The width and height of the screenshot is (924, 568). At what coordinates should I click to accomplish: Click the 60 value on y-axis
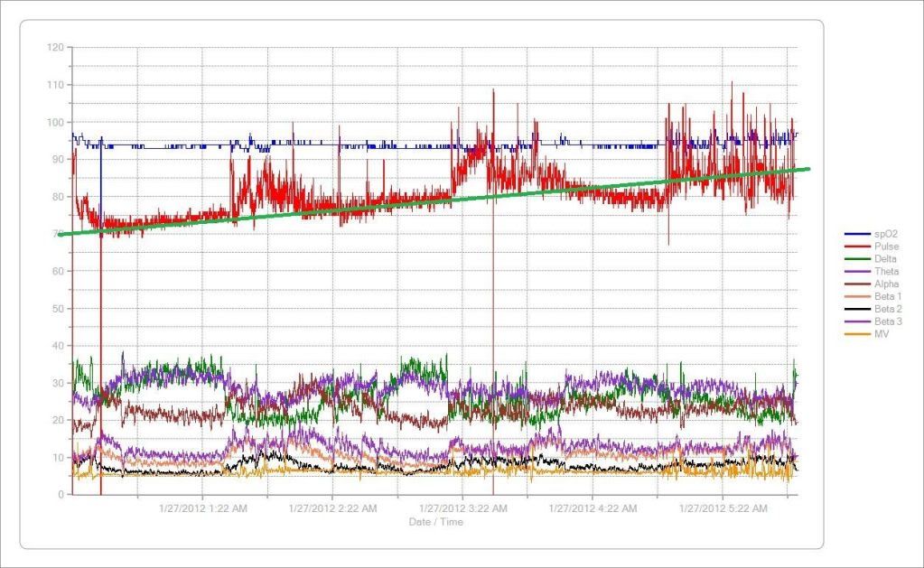click(x=58, y=271)
